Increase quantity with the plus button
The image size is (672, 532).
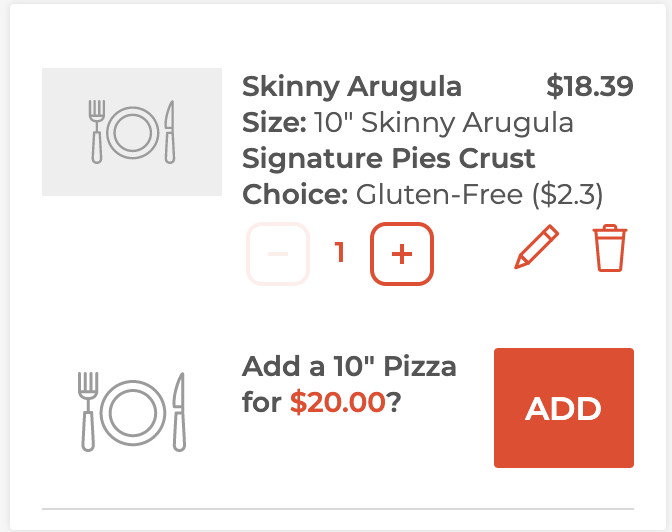[x=402, y=254]
